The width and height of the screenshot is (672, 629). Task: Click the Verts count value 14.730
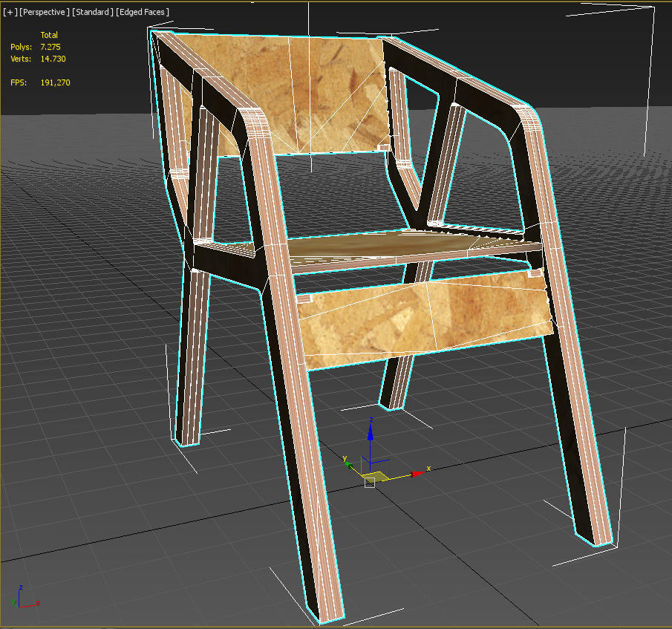point(53,59)
